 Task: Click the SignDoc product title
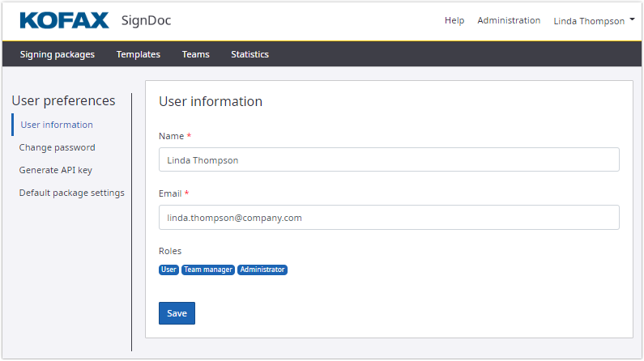(146, 20)
